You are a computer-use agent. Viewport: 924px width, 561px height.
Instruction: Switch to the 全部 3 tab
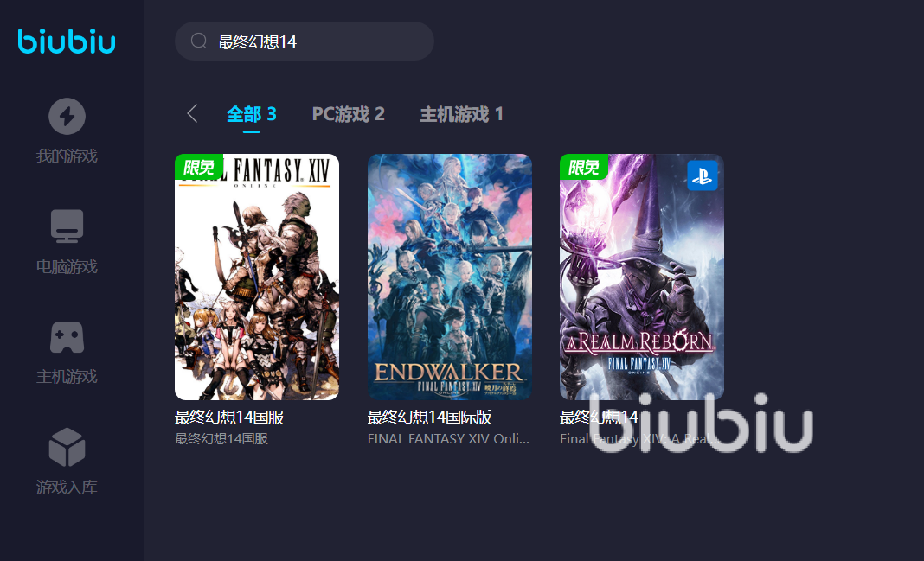(x=251, y=113)
